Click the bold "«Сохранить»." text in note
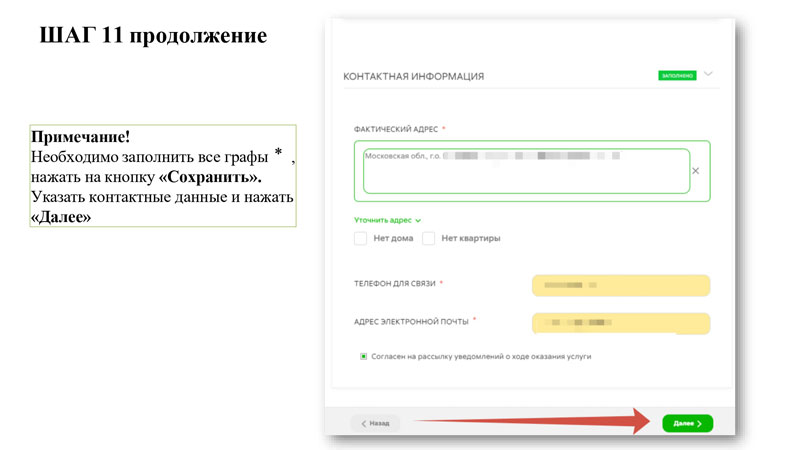Image resolution: width=800 pixels, height=450 pixels. coord(210,177)
